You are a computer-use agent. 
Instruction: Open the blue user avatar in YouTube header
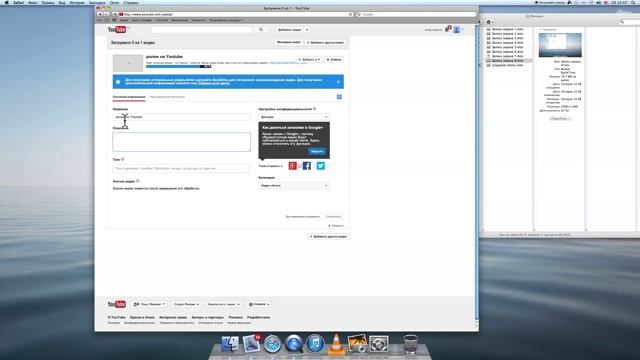[457, 29]
